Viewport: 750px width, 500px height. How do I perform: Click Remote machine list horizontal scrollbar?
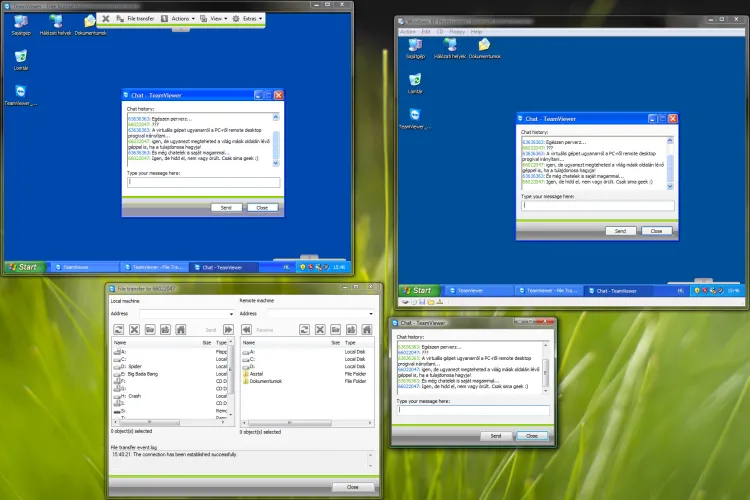click(307, 423)
